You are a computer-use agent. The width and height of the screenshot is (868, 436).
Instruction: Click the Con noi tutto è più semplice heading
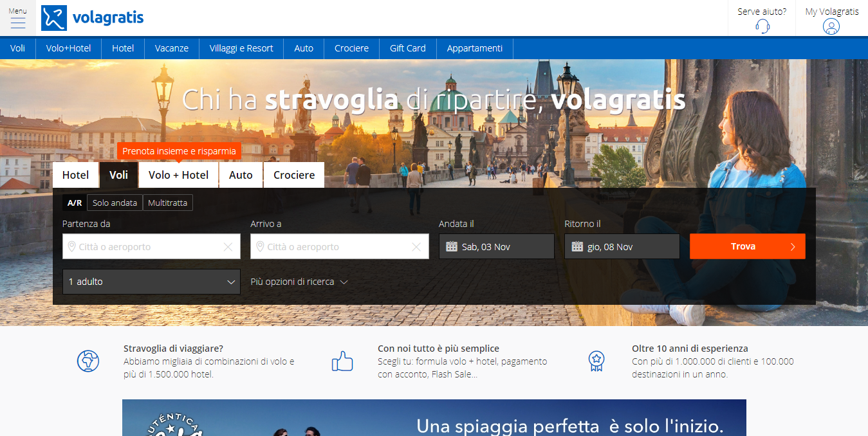tap(438, 349)
